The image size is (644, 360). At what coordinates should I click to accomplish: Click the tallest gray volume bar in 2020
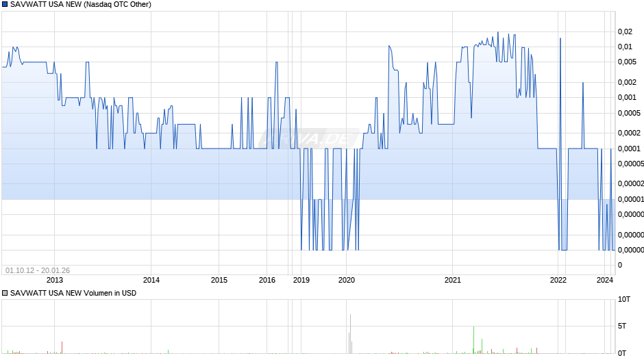tap(350, 334)
